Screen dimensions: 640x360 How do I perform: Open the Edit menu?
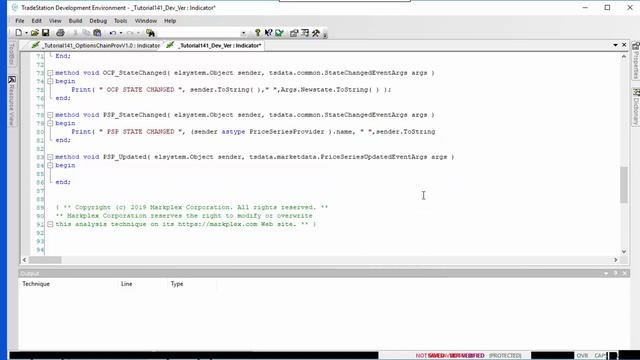[x=36, y=21]
